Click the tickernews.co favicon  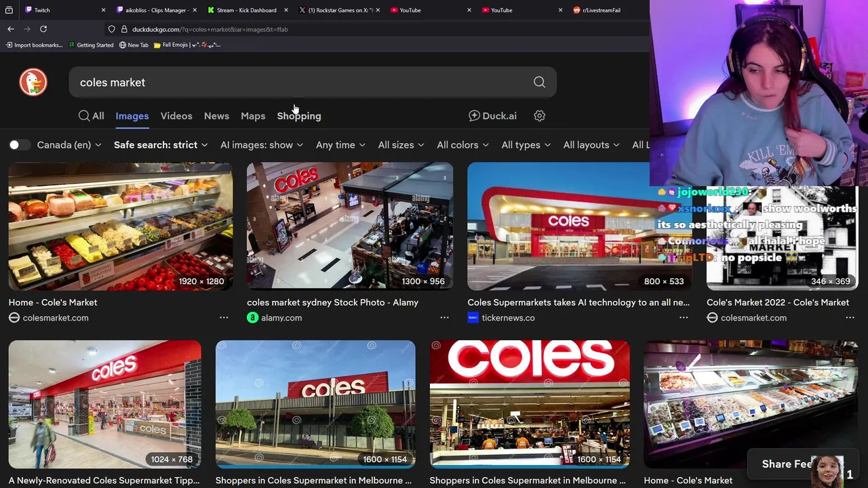pos(473,318)
